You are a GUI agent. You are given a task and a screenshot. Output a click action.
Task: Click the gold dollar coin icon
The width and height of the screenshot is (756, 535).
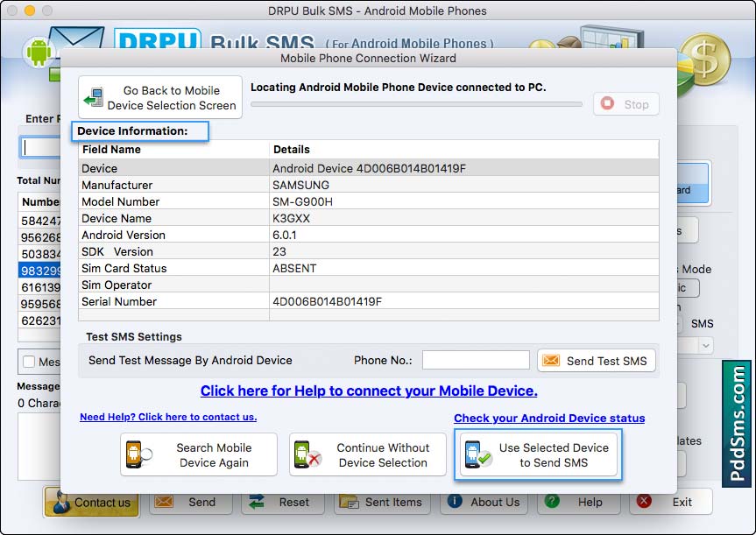pos(705,60)
